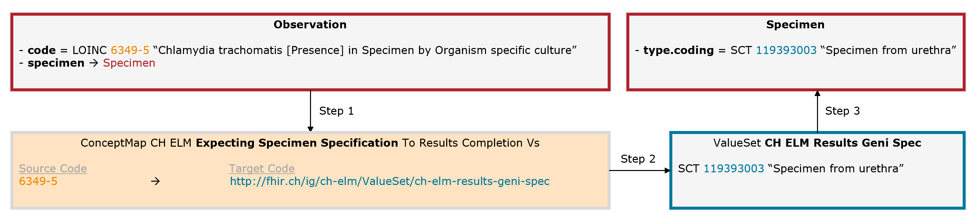Screen dimensions: 980x221
Task: Select orange 6349-5 under Source Code
Action: [38, 181]
